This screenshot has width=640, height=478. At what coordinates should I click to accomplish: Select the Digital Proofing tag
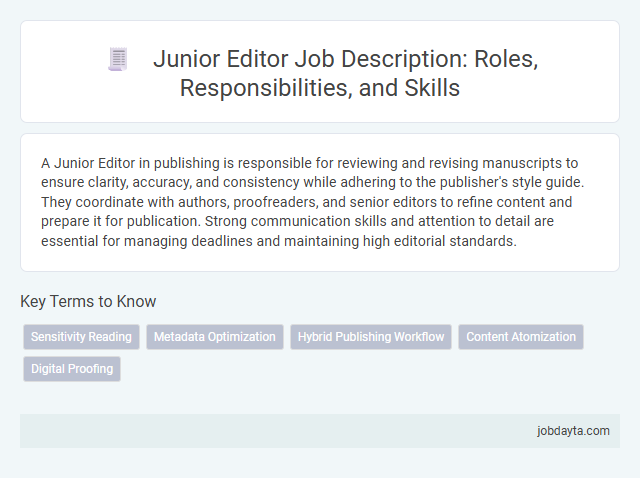(x=72, y=369)
